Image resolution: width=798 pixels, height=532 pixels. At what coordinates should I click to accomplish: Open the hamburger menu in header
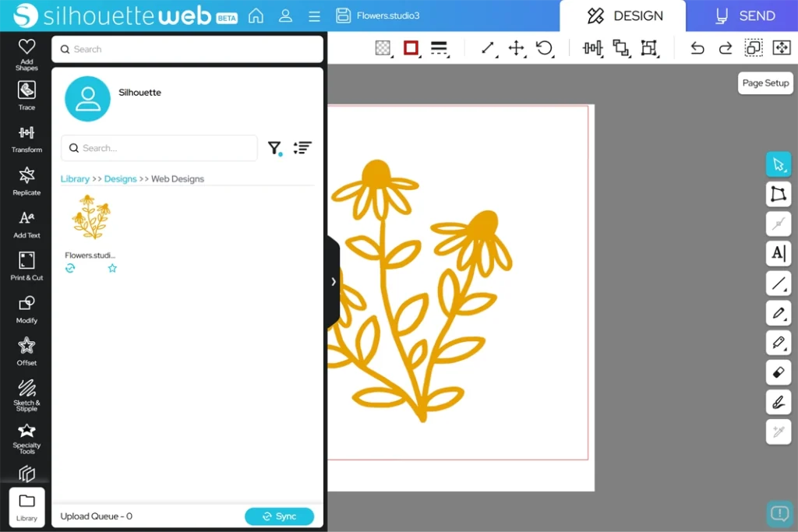coord(314,16)
